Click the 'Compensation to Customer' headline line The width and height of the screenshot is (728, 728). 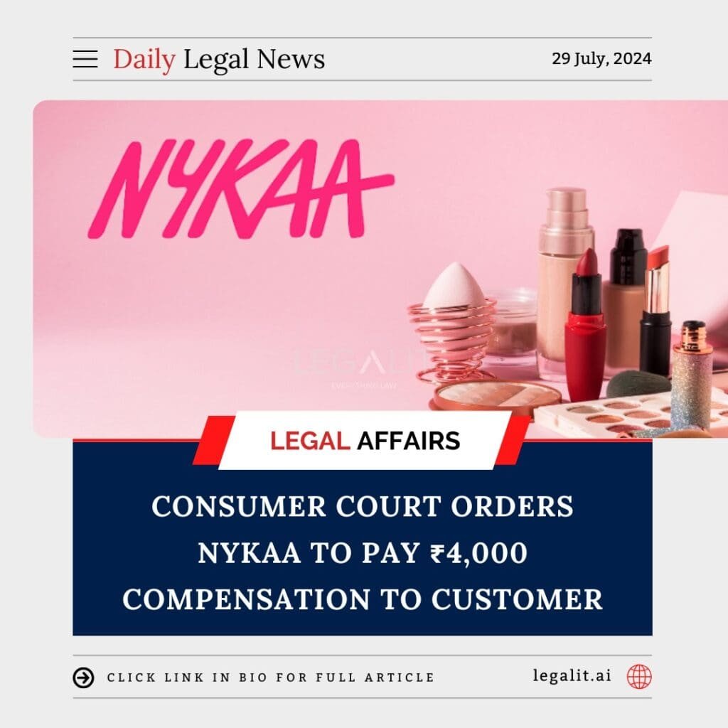click(x=363, y=599)
